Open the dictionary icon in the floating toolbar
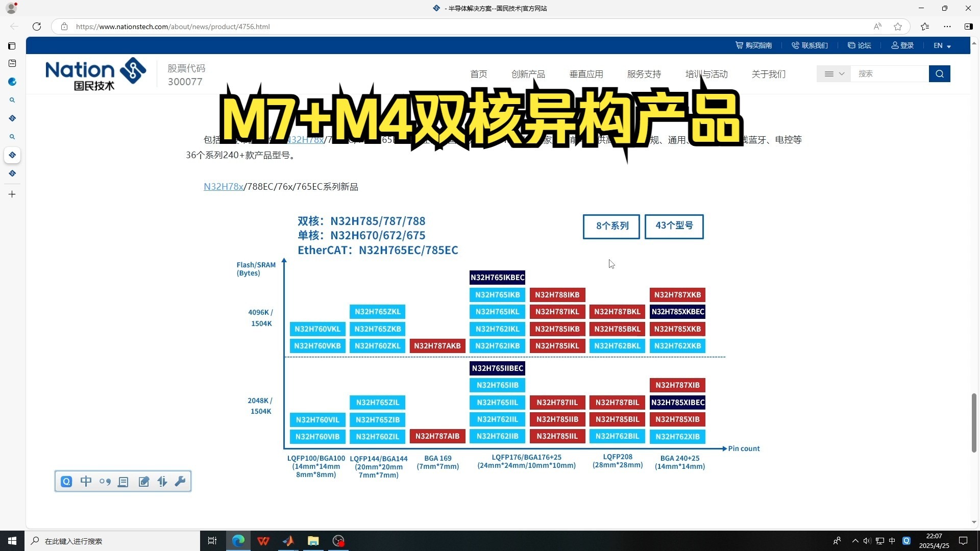 point(123,482)
